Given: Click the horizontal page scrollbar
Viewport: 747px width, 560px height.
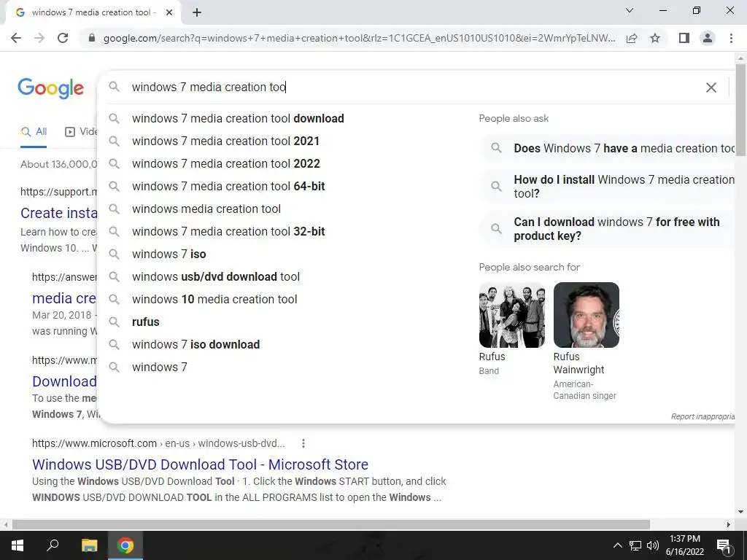Looking at the screenshot, I should click(331, 524).
